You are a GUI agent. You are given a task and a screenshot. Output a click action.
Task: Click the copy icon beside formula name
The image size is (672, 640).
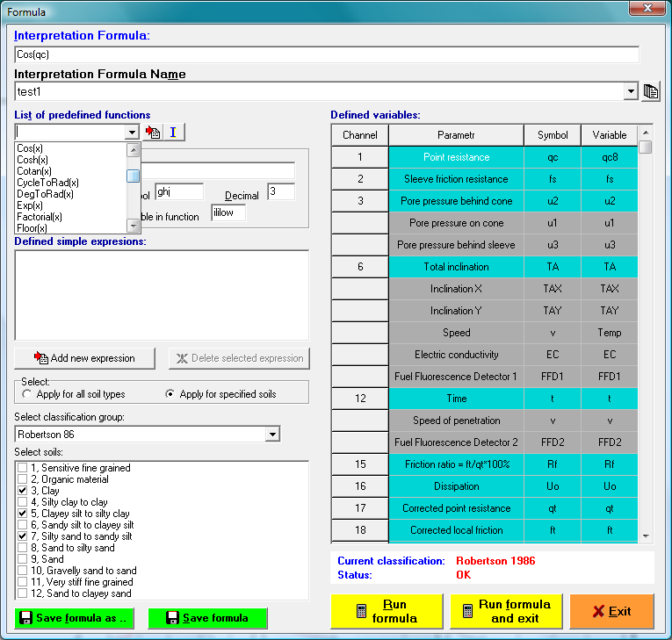tap(651, 91)
